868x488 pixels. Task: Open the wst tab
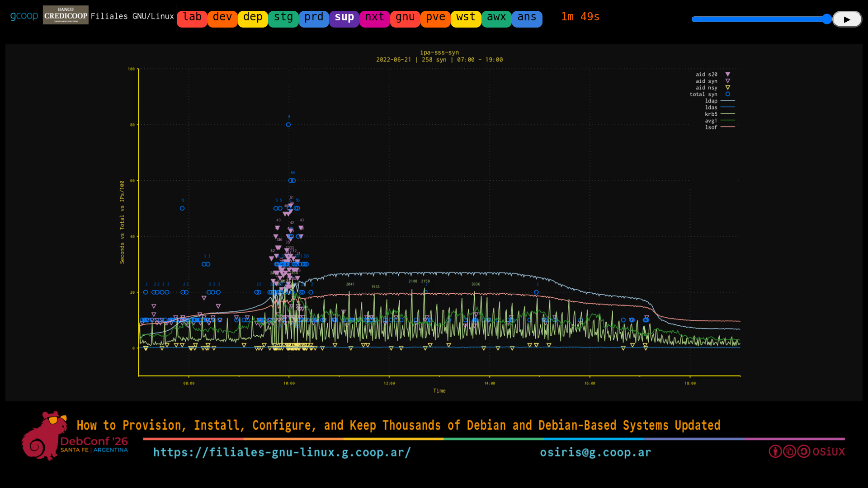(x=466, y=19)
